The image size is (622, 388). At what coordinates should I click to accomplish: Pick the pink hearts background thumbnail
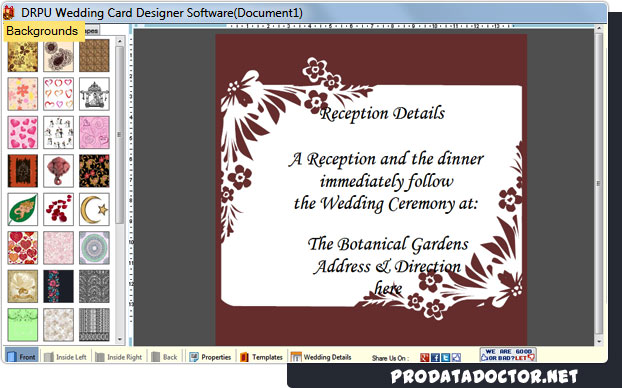coord(23,133)
